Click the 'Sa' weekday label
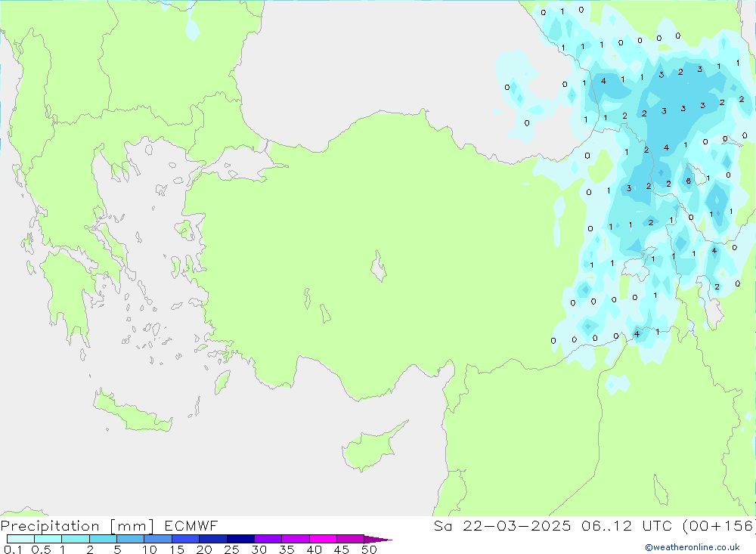Screen dimensions: 756x554 pyautogui.click(x=442, y=525)
